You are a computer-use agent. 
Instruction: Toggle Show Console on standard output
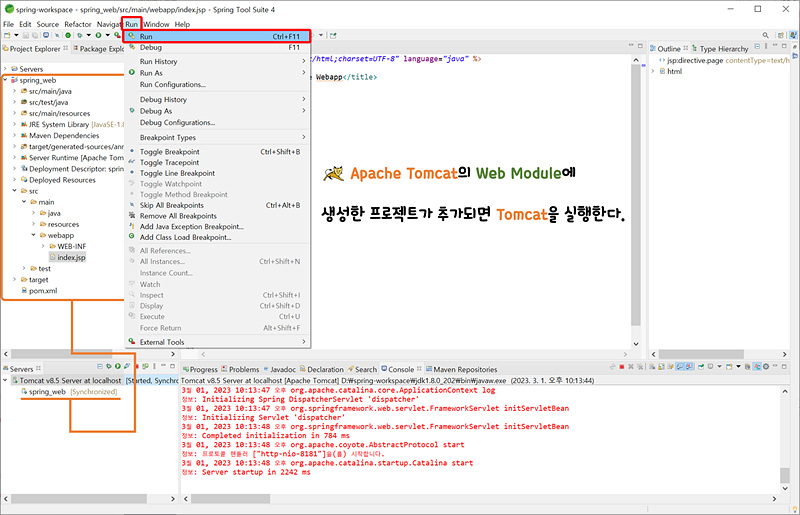click(680, 366)
